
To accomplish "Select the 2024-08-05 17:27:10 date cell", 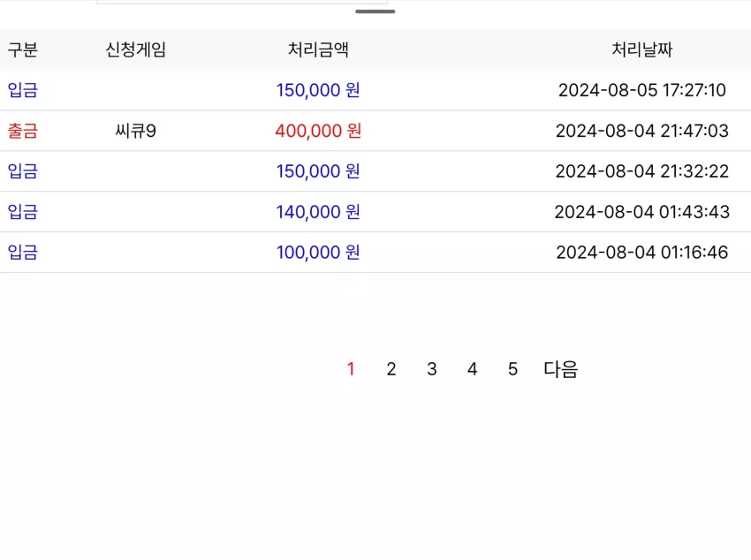I will pyautogui.click(x=641, y=90).
